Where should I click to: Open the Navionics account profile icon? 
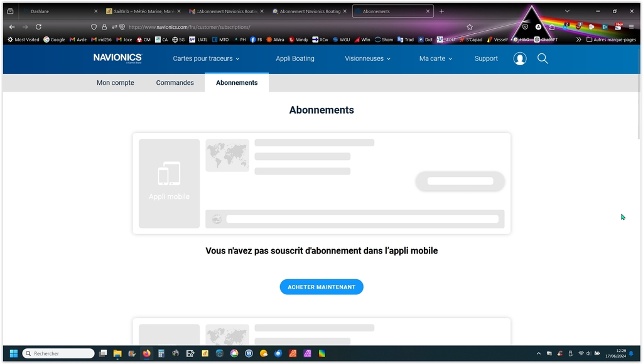(519, 58)
